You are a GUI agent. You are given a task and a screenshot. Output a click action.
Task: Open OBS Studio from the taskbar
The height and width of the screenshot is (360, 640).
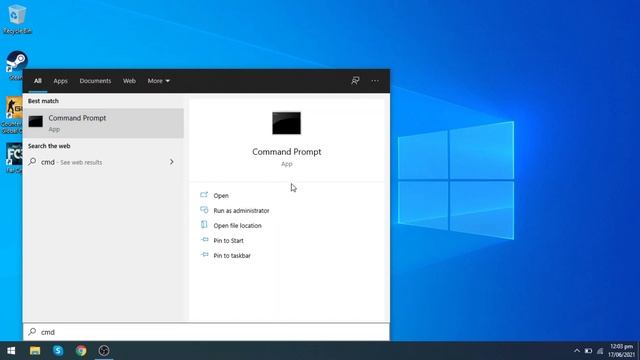tap(104, 351)
